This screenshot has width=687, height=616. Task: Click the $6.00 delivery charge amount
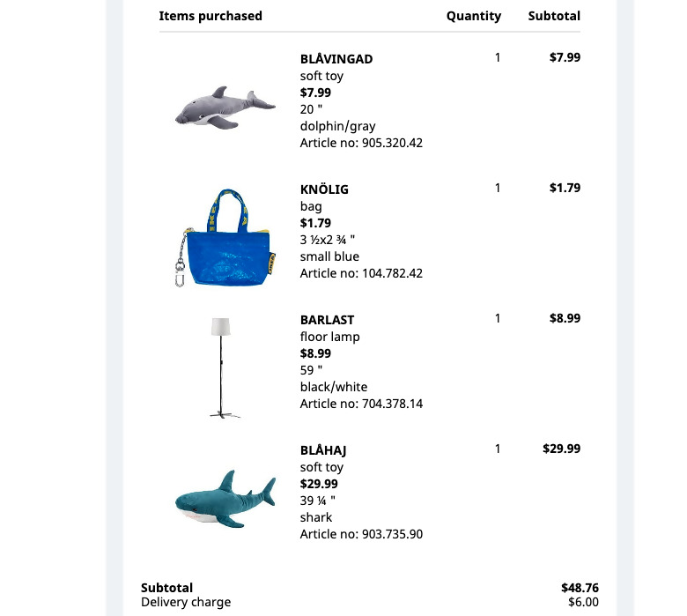[x=583, y=602]
